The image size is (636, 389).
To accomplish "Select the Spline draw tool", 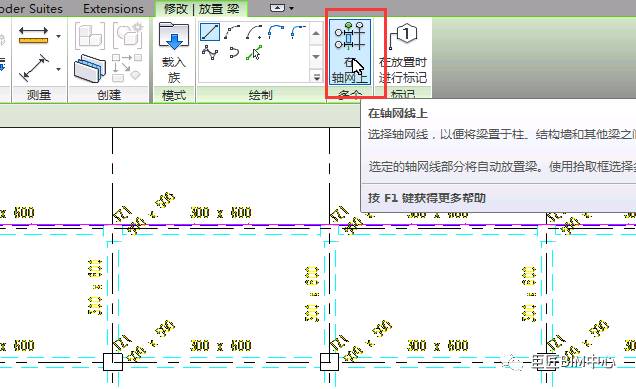I will (210, 53).
